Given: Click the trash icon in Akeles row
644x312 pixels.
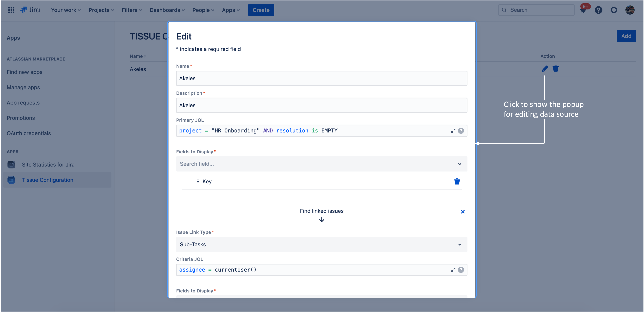Looking at the screenshot, I should [x=556, y=69].
